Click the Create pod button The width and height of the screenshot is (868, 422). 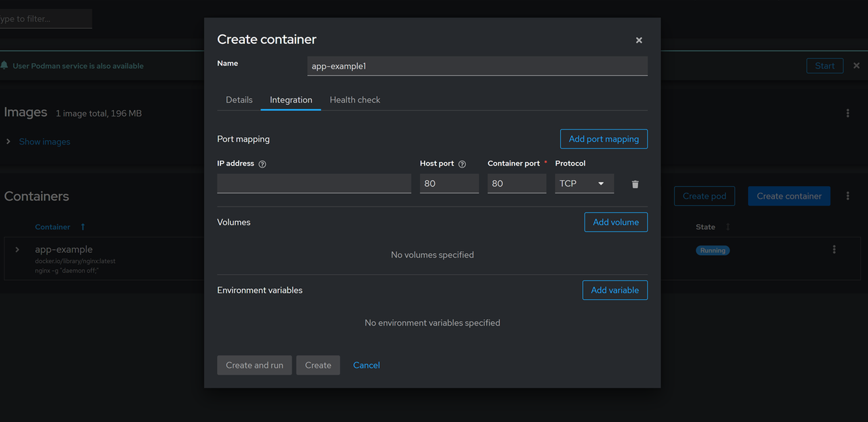click(x=705, y=196)
